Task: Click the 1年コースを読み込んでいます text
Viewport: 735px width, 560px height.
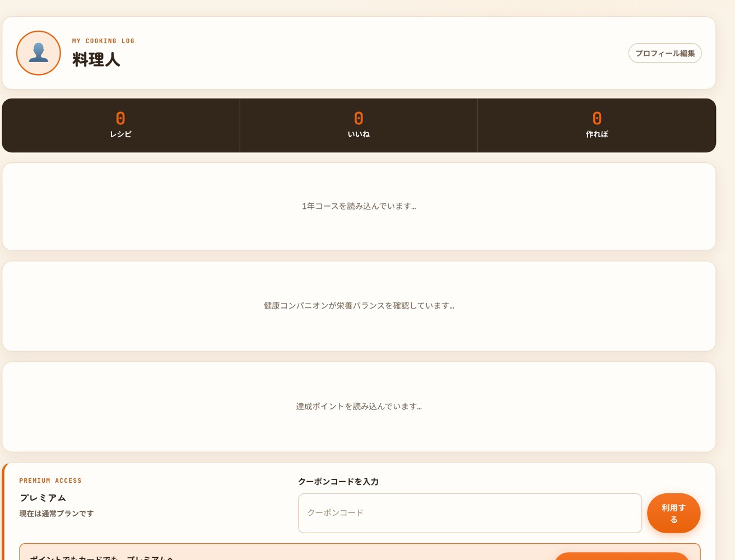Action: coord(359,206)
